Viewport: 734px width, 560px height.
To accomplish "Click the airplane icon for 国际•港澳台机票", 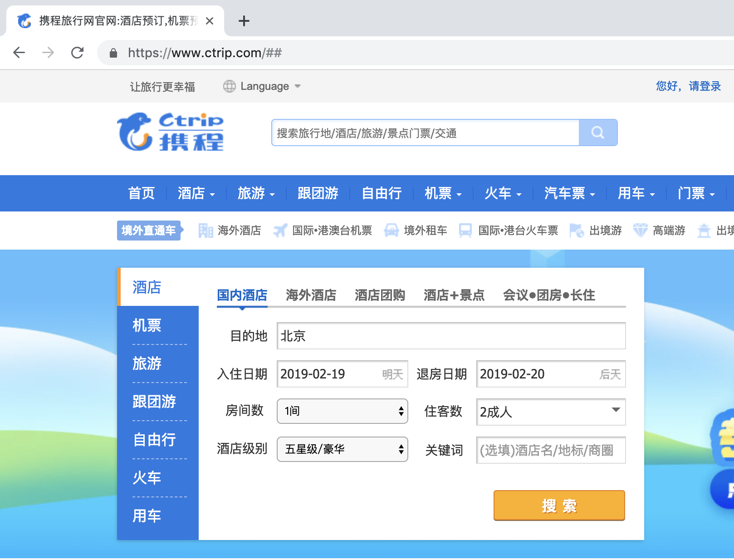I will pyautogui.click(x=280, y=231).
